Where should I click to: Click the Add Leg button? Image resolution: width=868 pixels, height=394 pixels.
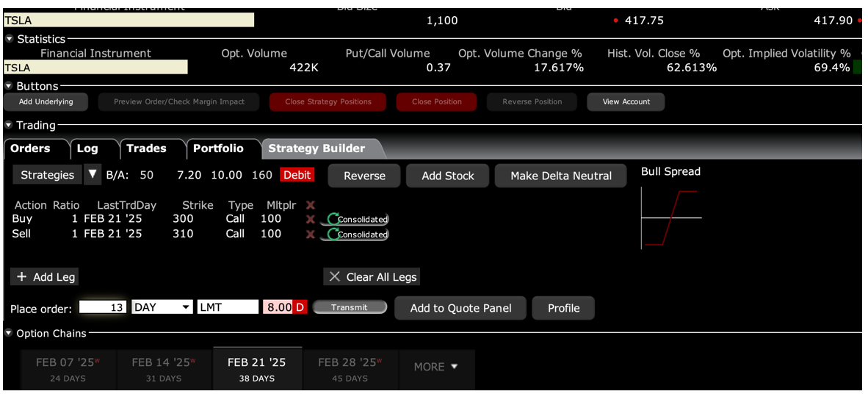pos(46,277)
